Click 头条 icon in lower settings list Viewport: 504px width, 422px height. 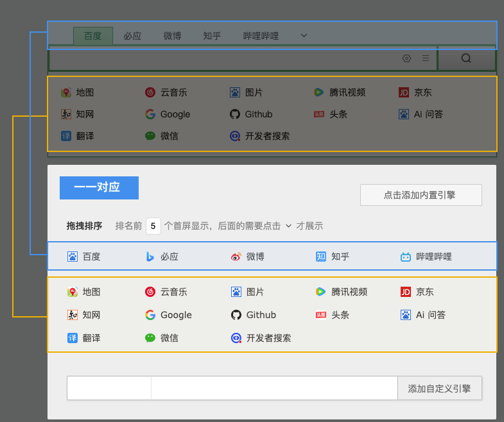321,315
